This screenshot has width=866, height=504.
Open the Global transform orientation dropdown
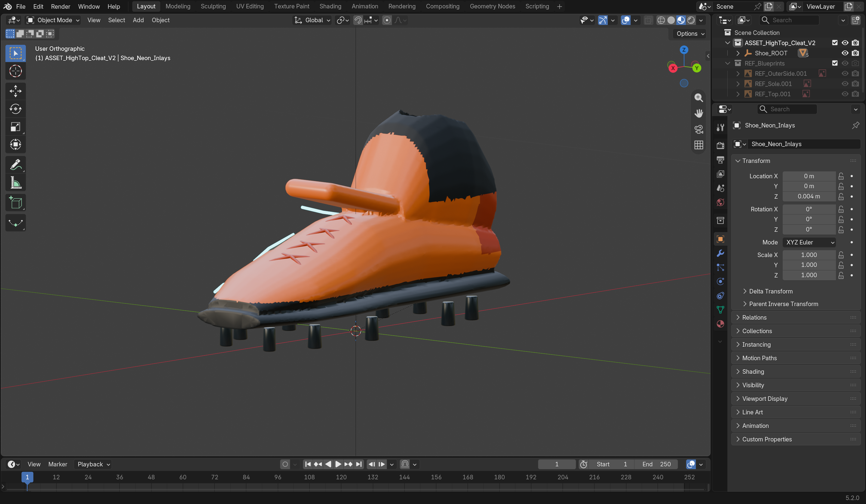point(313,20)
